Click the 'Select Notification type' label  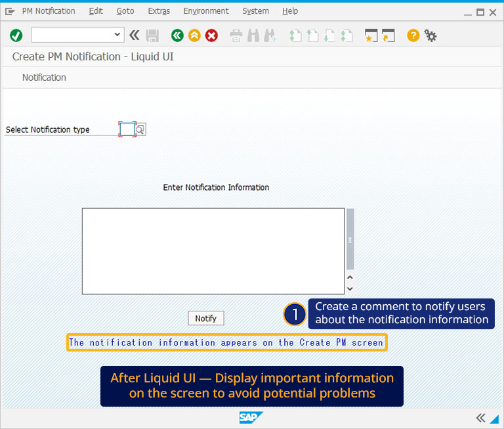[x=48, y=129]
